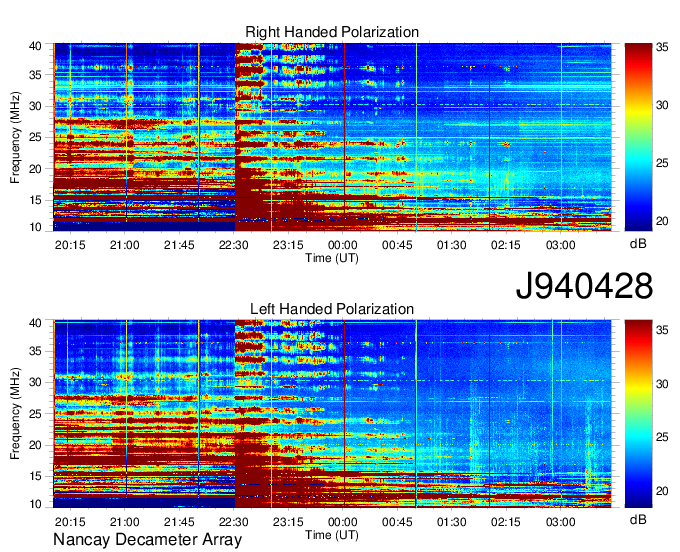Click "Time (UT)" label under Right Handed plot

(332, 258)
